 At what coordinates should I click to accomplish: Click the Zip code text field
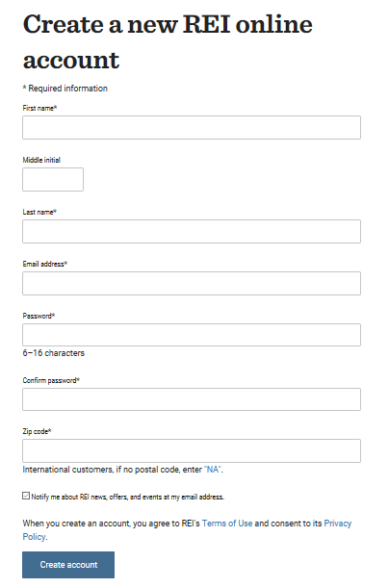click(x=192, y=450)
